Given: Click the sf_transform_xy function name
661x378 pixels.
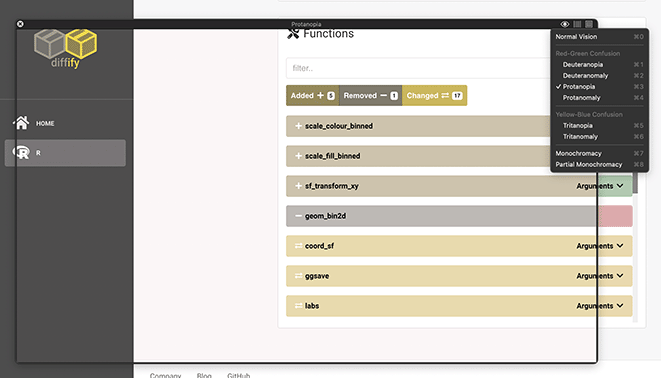Looking at the screenshot, I should 331,186.
